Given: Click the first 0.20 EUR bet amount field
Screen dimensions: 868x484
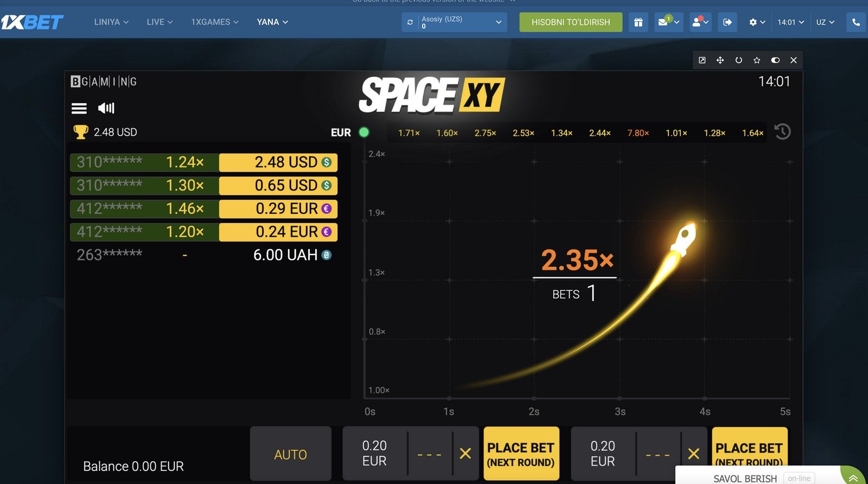Looking at the screenshot, I should pyautogui.click(x=374, y=453).
